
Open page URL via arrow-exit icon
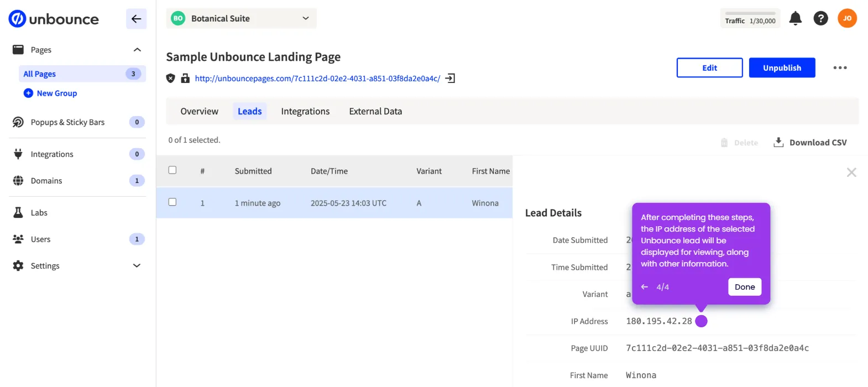point(450,79)
